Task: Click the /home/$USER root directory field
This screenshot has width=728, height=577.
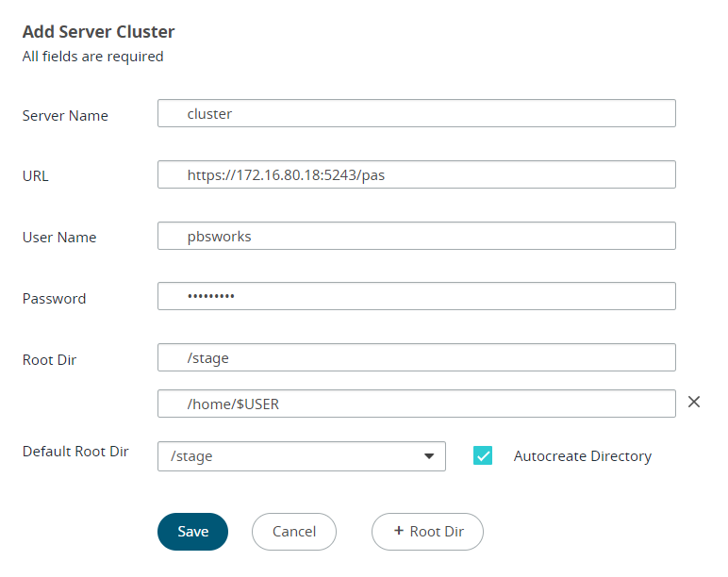Action: pyautogui.click(x=416, y=404)
